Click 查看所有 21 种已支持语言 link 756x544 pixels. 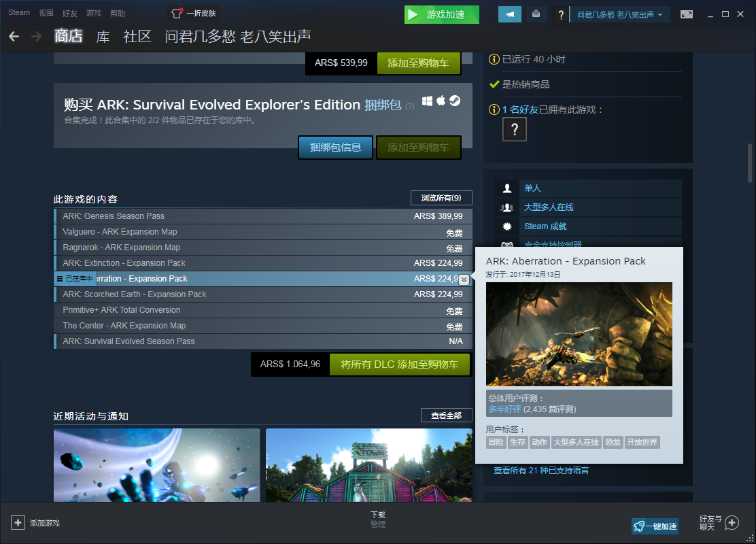point(541,470)
